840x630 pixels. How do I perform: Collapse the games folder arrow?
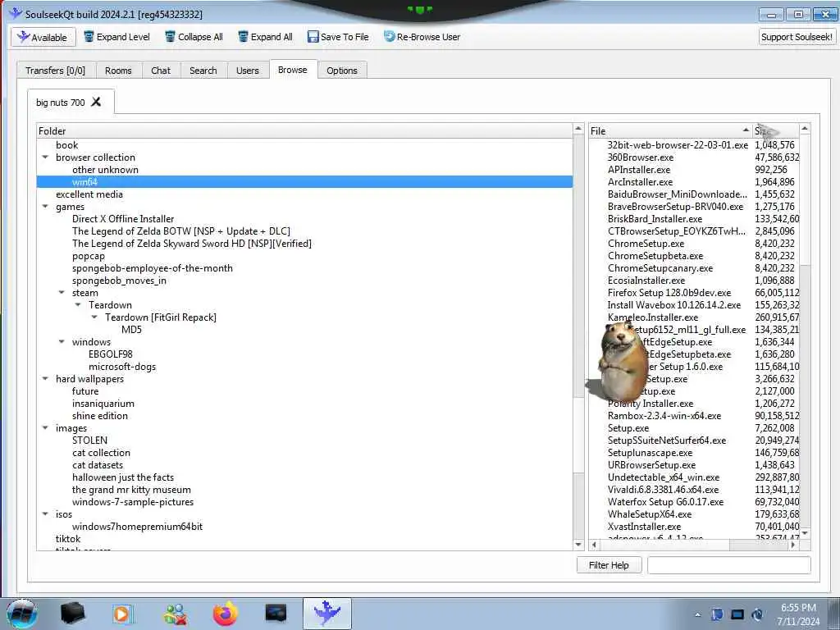point(46,207)
